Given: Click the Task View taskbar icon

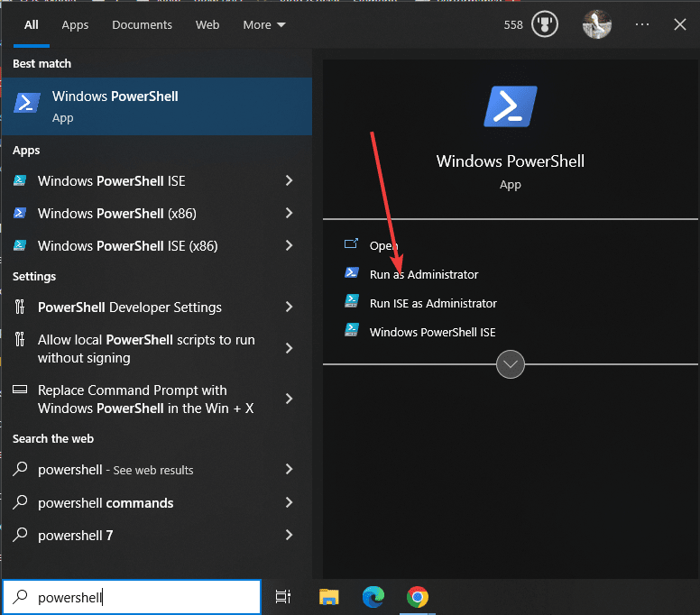Looking at the screenshot, I should tap(283, 596).
